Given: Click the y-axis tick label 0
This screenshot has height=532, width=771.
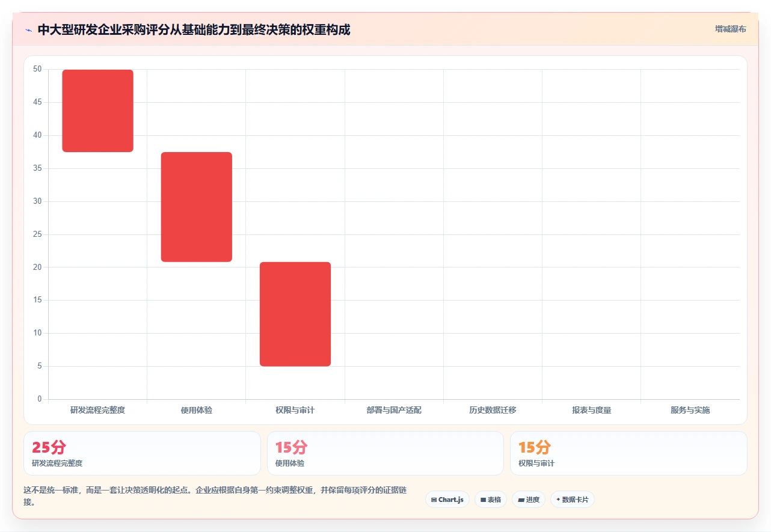Looking at the screenshot, I should coord(40,399).
